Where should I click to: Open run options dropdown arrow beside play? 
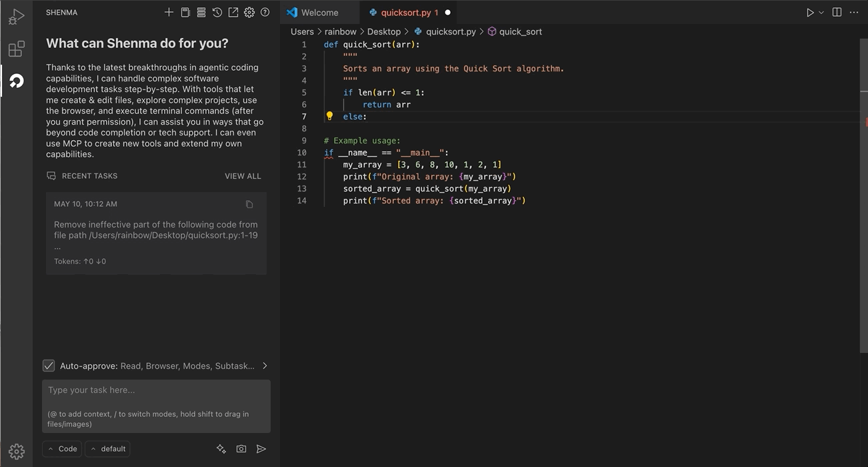[821, 12]
